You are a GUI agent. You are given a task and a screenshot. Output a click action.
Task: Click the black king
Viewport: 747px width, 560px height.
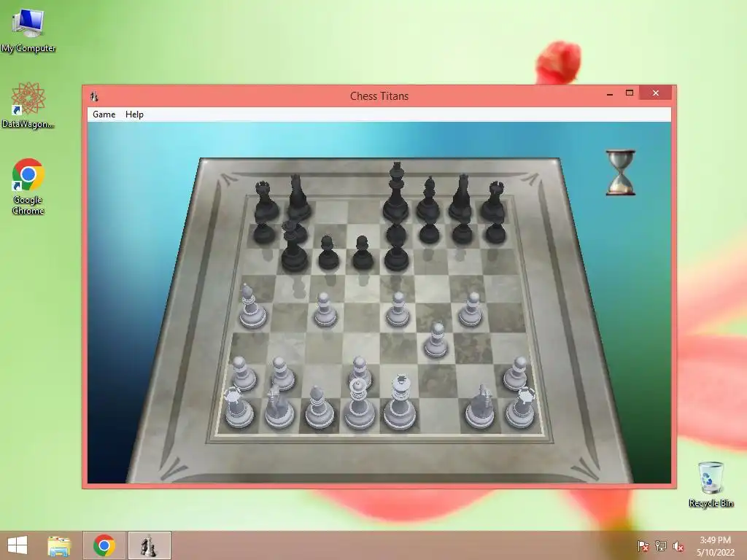tap(396, 192)
